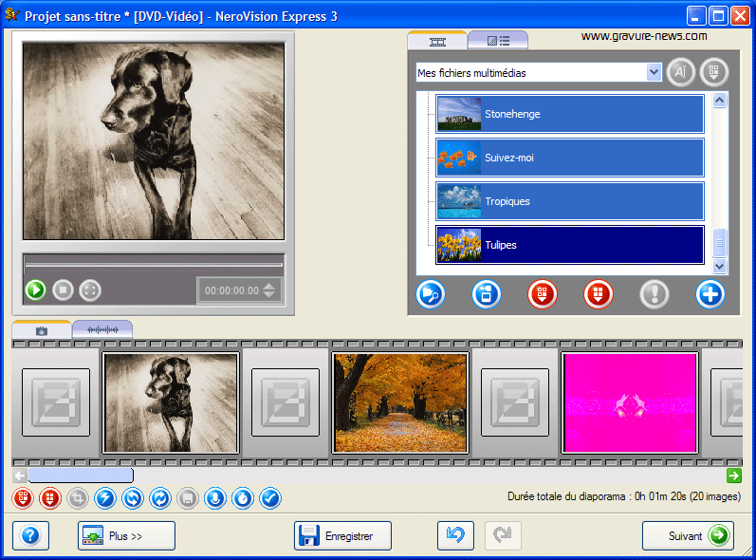
Task: Click the slideshow total duration text
Action: pyautogui.click(x=624, y=496)
